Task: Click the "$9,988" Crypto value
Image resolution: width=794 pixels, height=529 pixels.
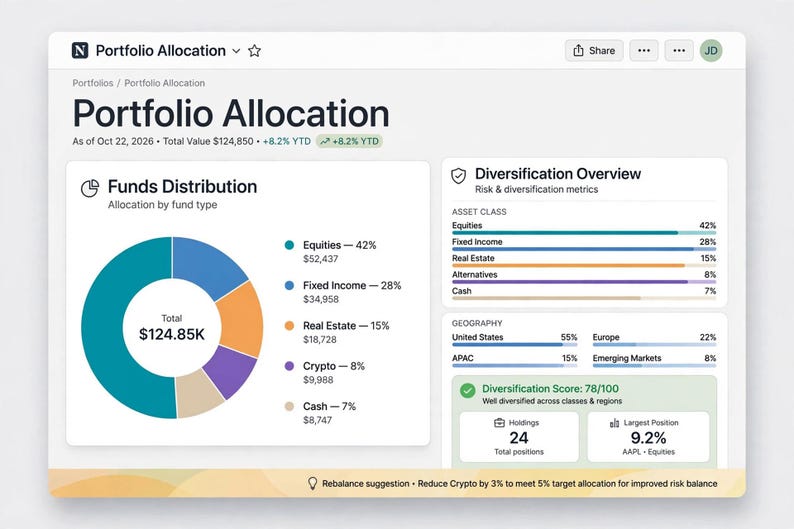Action: (x=318, y=380)
